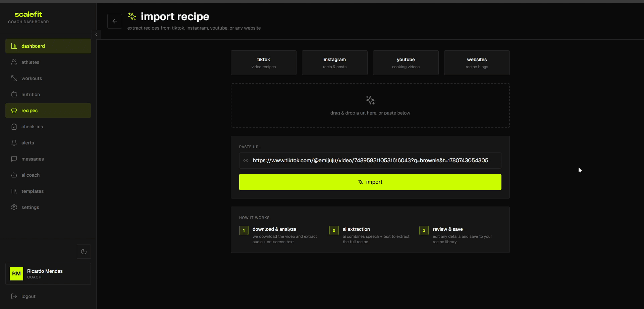Select the tiktok video recipes card
Screen dimensions: 644x309
coord(264,63)
